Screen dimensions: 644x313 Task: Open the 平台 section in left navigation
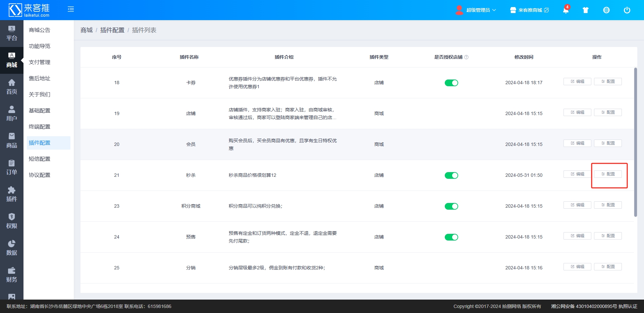click(x=12, y=33)
